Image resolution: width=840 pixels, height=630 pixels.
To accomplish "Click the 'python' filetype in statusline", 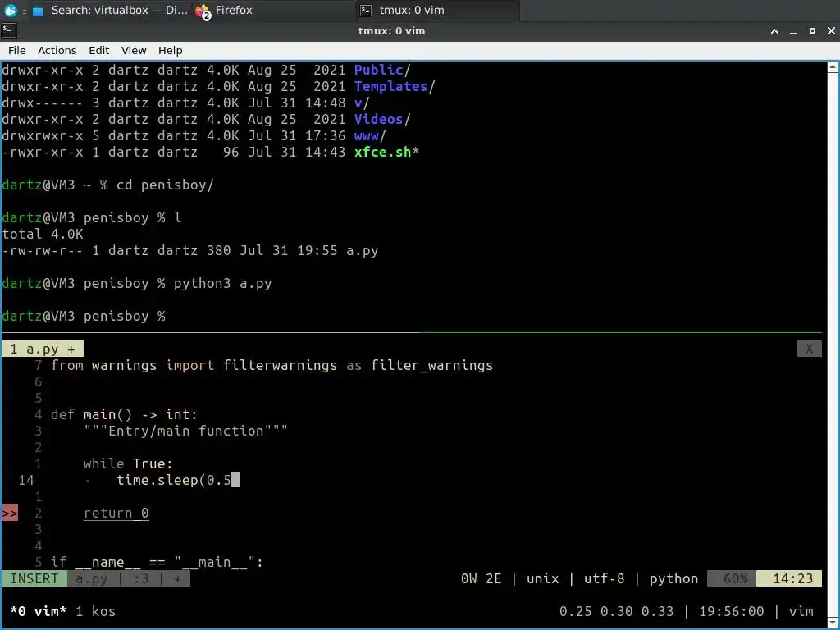I will point(673,578).
